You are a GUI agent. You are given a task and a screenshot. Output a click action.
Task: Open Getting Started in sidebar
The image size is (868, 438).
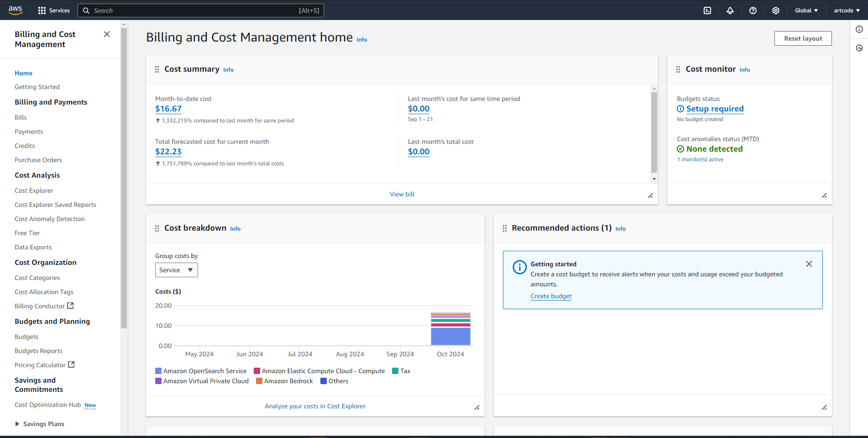pos(37,87)
